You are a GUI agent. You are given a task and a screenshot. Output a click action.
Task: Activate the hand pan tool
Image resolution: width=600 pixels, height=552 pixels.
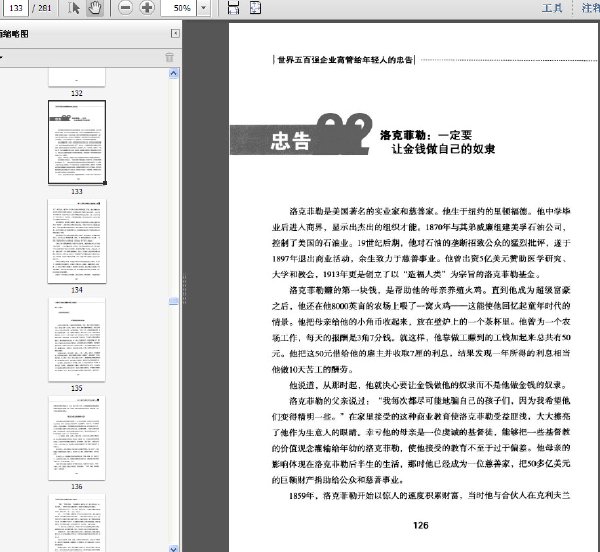click(95, 8)
